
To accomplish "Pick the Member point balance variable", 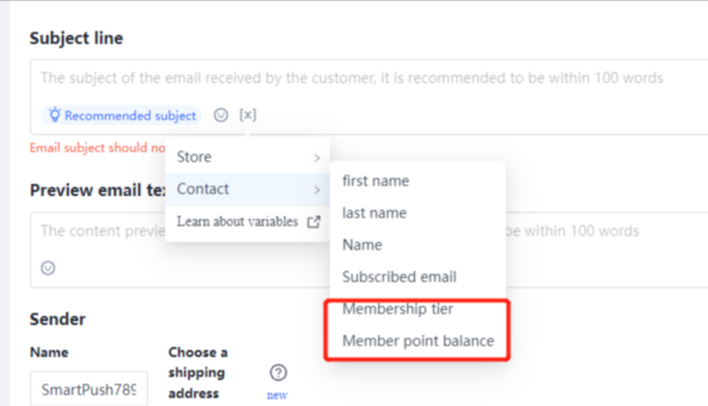I will point(418,341).
